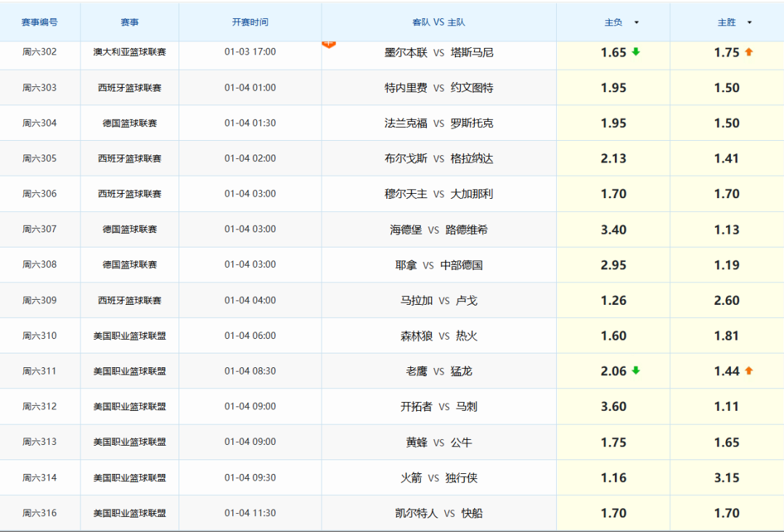Click the 凯尔特人 VS 快船 matchup
784x532 pixels.
(438, 513)
